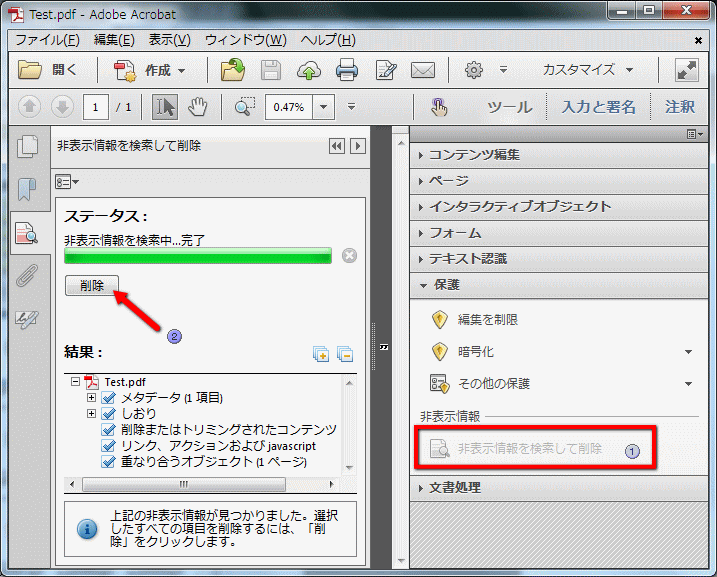Open bookmarks sidebar icon
The image size is (717, 577).
pyautogui.click(x=27, y=189)
